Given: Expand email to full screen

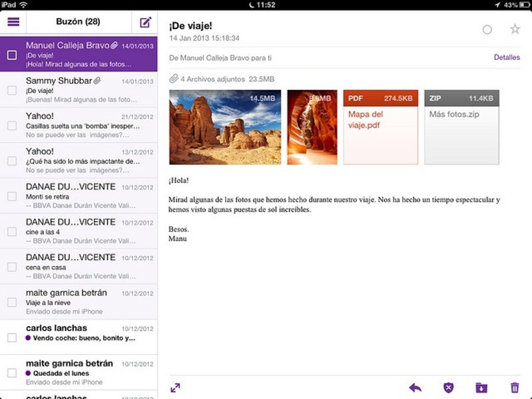Looking at the screenshot, I should point(176,388).
